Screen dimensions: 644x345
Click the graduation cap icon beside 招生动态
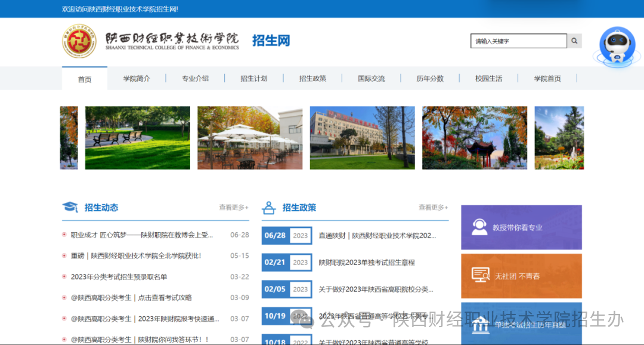tap(70, 207)
